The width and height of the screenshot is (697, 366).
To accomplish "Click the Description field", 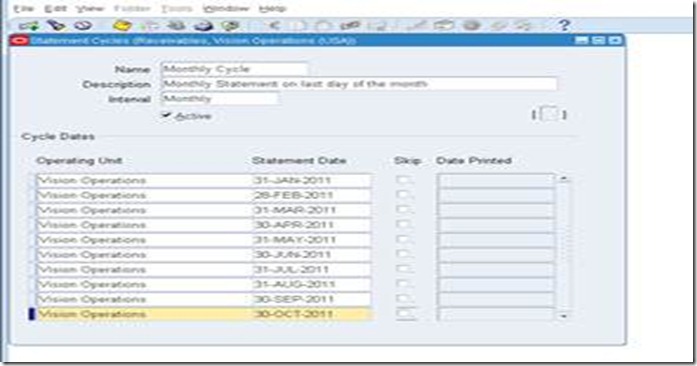I will (x=359, y=84).
